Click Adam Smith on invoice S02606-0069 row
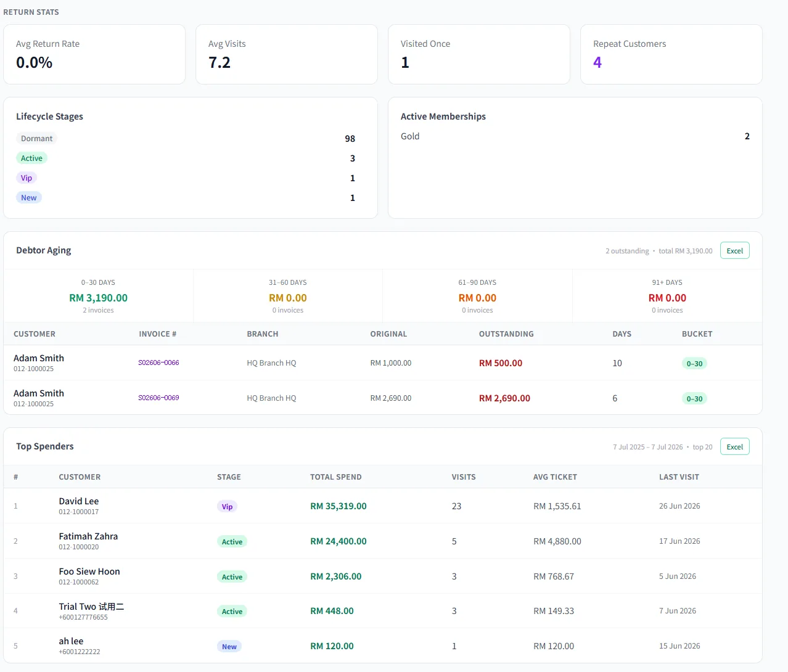The image size is (788, 672). 39,393
